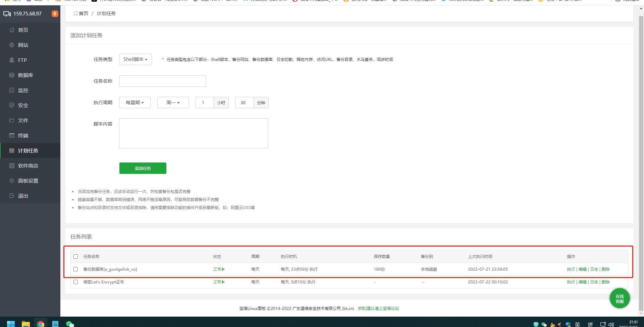Click the 退出 logout icon in sidebar
644x327 pixels.
12,196
